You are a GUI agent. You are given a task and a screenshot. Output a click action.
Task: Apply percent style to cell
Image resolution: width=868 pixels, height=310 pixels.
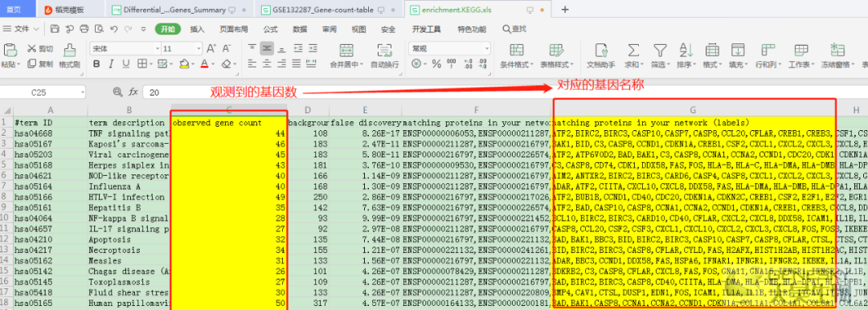click(x=436, y=63)
